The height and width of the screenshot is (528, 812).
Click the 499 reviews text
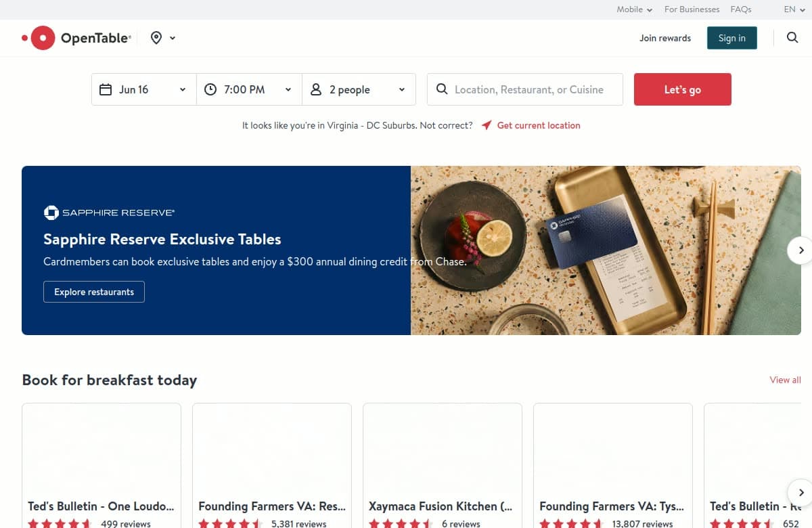126,523
